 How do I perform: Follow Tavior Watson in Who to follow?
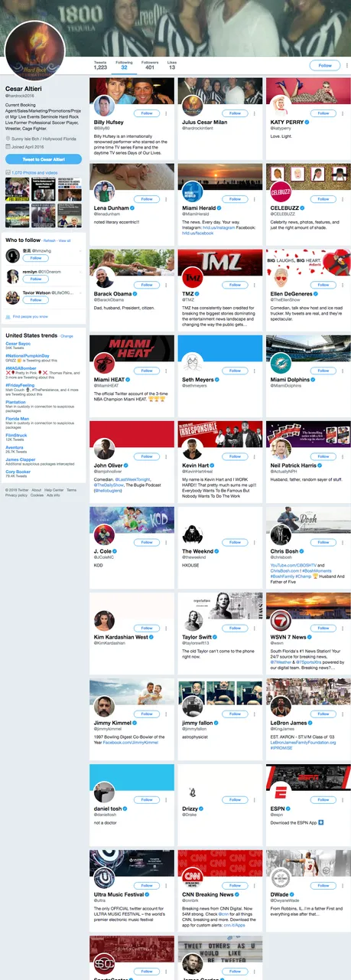tap(35, 301)
